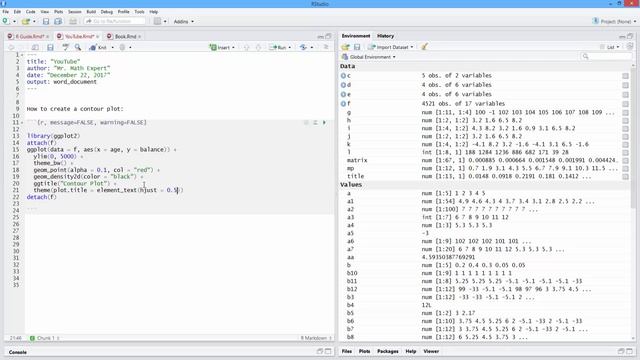Switch to the Book.Rmd tab
The width and height of the screenshot is (640, 360).
[124, 36]
